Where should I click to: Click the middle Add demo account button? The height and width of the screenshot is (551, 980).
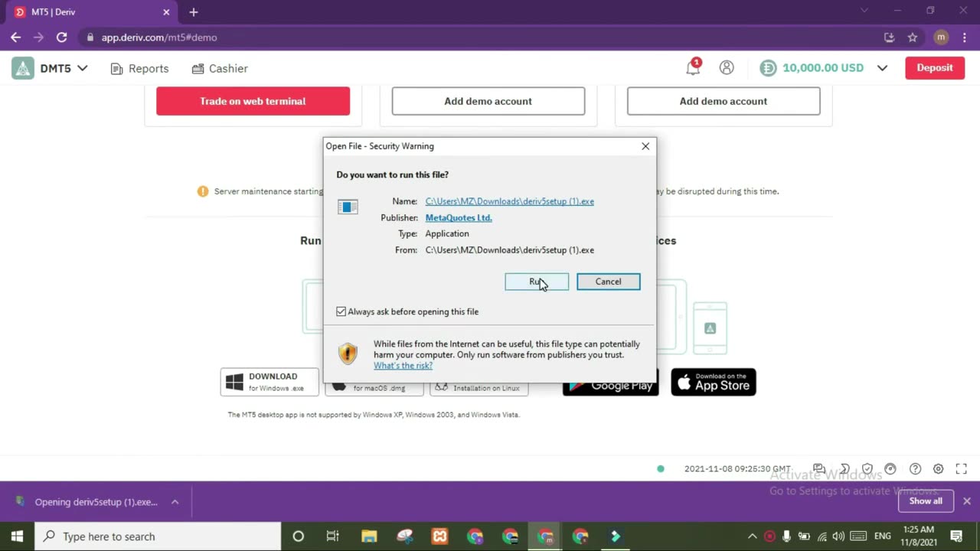coord(488,101)
